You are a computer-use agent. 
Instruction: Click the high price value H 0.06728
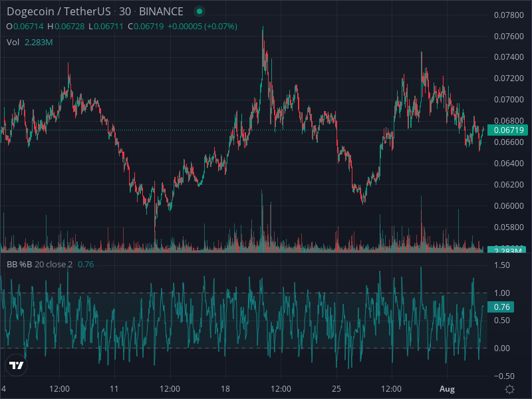coord(66,27)
